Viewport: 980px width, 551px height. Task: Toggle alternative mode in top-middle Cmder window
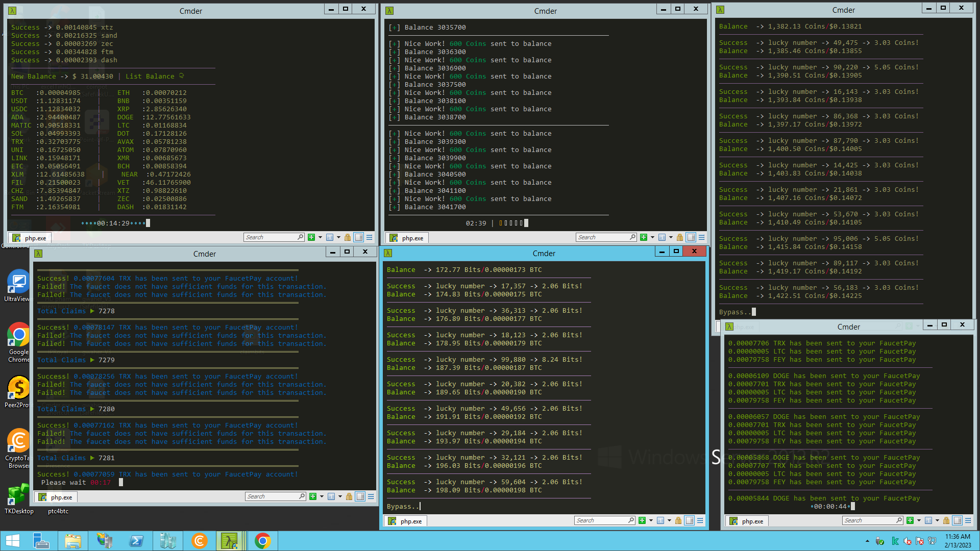[x=691, y=237]
